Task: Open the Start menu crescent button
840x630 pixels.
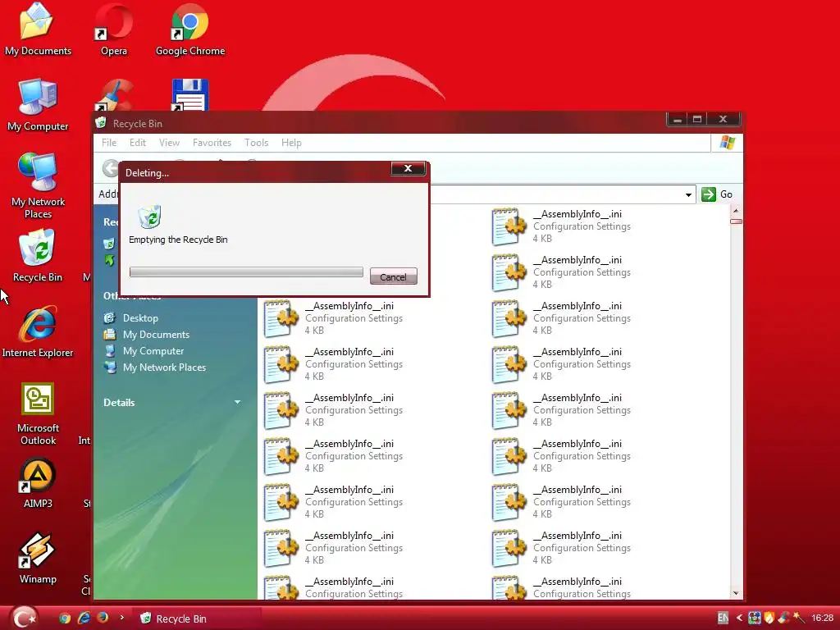Action: tap(24, 617)
